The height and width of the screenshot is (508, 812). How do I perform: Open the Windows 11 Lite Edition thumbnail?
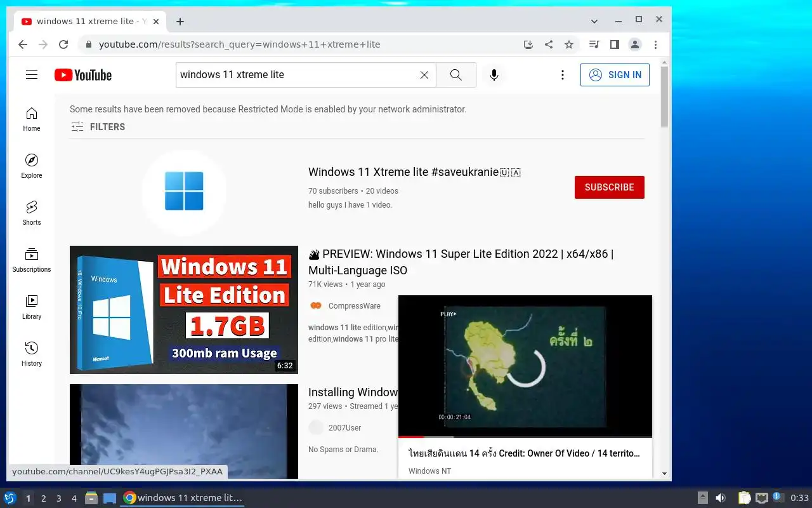coord(184,310)
